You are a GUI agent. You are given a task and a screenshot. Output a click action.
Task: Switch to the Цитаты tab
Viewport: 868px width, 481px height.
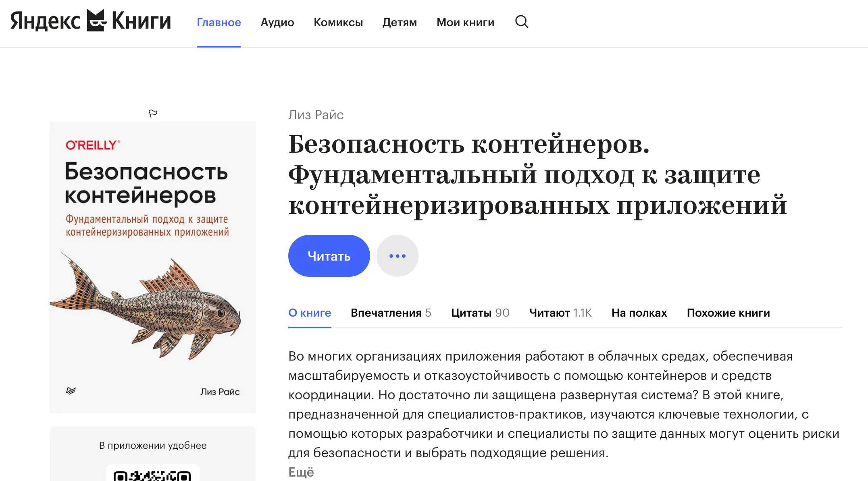pos(480,313)
